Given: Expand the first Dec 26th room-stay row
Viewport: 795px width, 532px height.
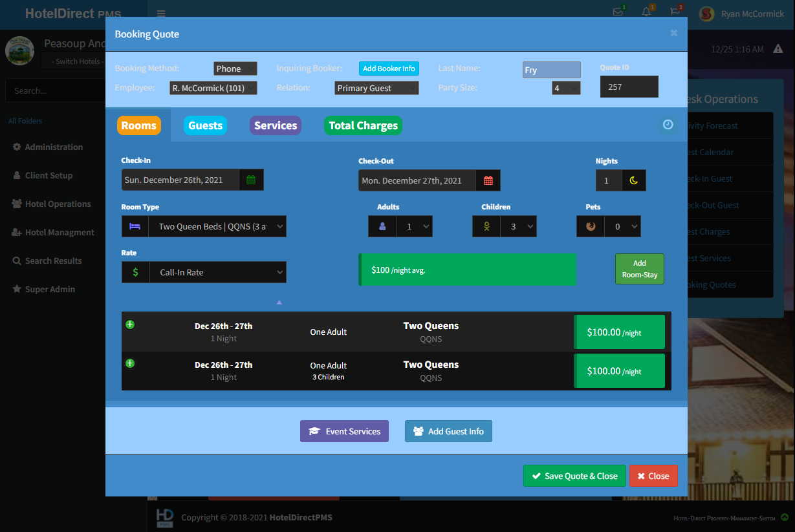Looking at the screenshot, I should coord(130,325).
